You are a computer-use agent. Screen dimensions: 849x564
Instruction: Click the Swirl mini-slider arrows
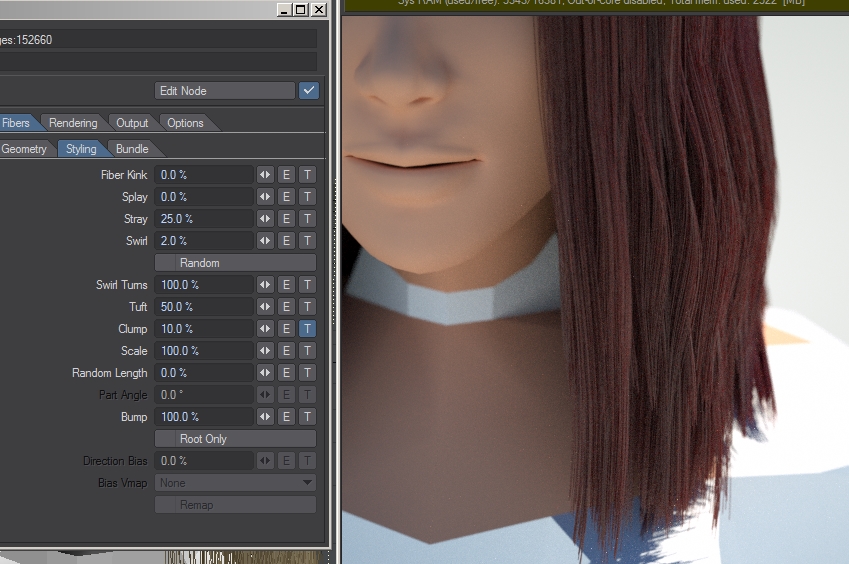[265, 241]
